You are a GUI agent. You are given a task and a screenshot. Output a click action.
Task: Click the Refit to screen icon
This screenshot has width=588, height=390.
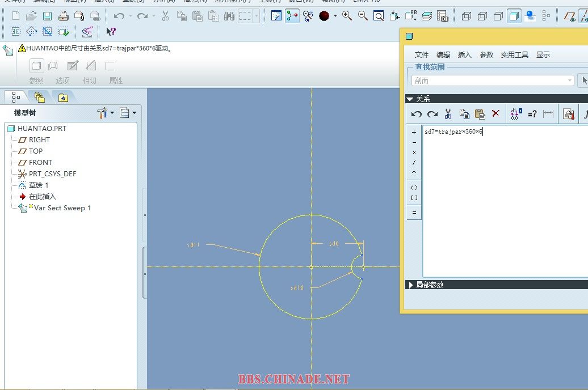click(379, 16)
